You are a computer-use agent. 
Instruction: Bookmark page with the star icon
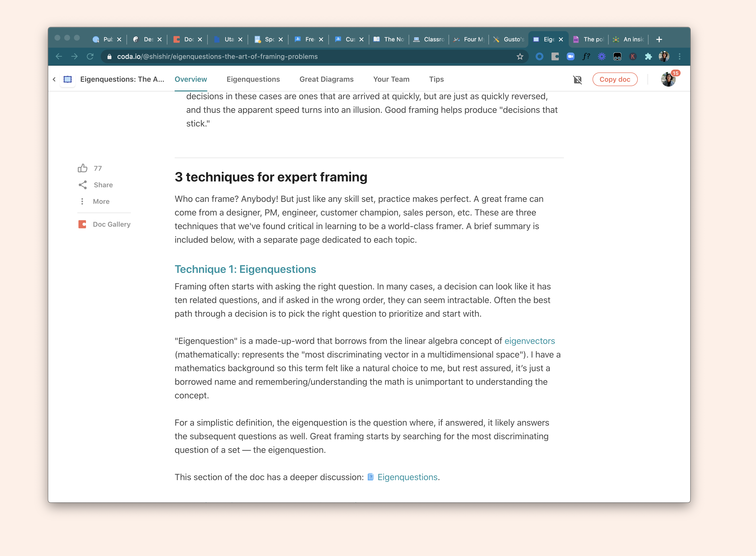(520, 56)
